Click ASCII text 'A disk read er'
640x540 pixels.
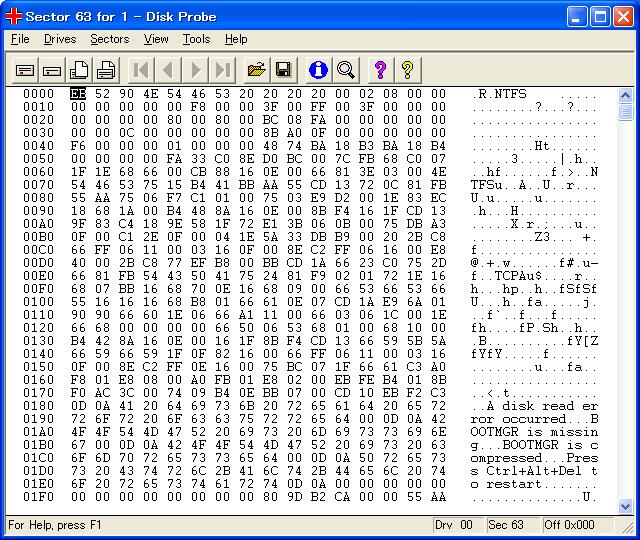(542, 406)
